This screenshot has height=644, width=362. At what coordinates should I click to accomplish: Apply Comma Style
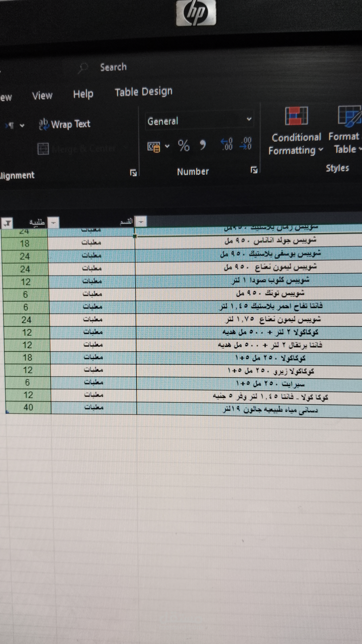tap(203, 145)
